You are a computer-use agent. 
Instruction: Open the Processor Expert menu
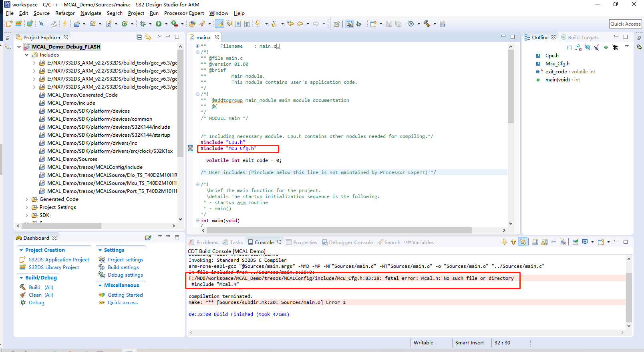click(184, 13)
